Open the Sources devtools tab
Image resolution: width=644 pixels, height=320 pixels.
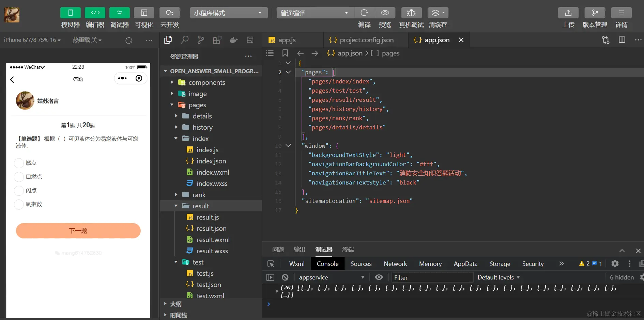pyautogui.click(x=361, y=264)
